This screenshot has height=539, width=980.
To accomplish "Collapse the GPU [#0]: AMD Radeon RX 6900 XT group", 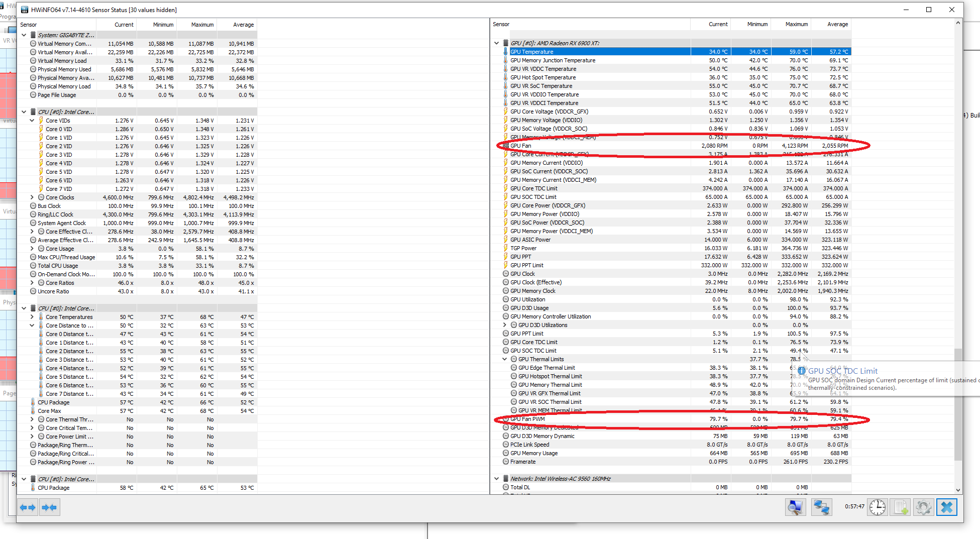I will [497, 43].
